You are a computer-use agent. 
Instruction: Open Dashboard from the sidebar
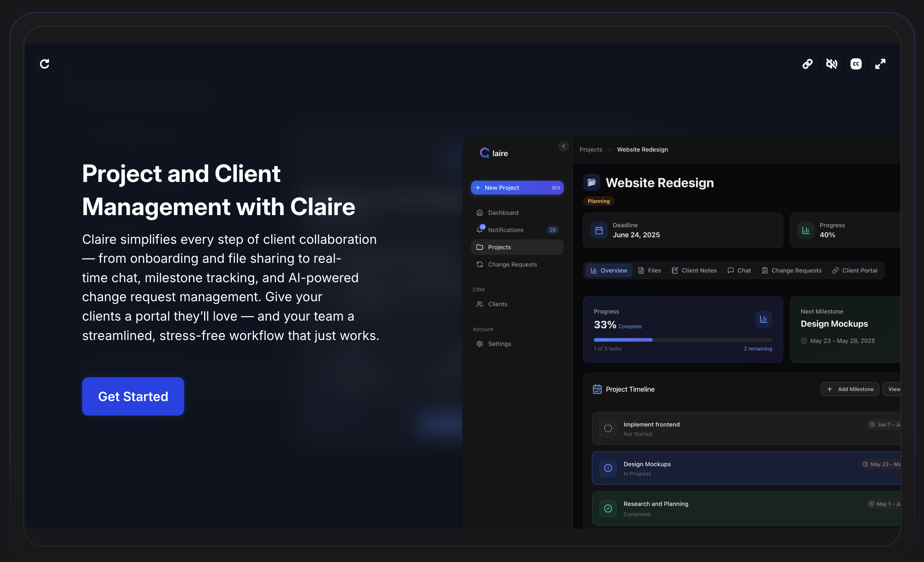503,213
